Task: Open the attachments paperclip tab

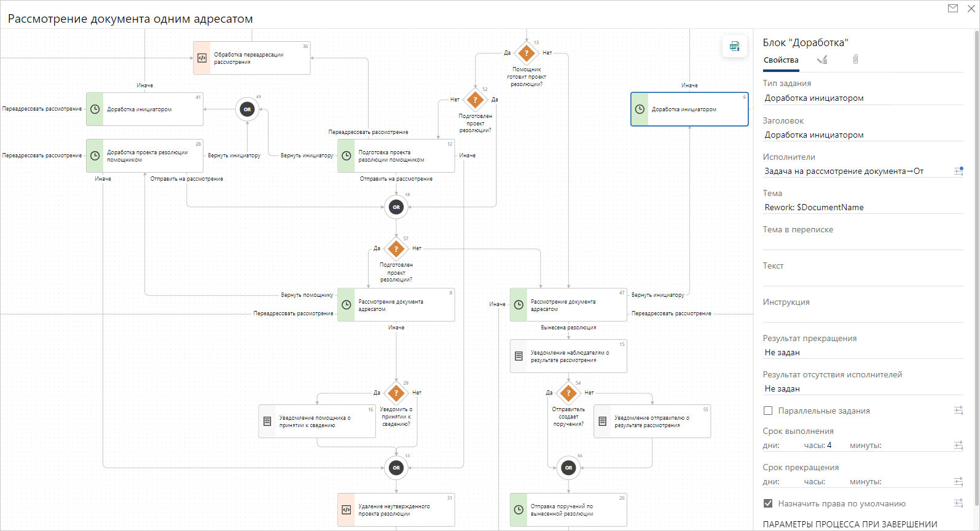Action: coord(855,60)
